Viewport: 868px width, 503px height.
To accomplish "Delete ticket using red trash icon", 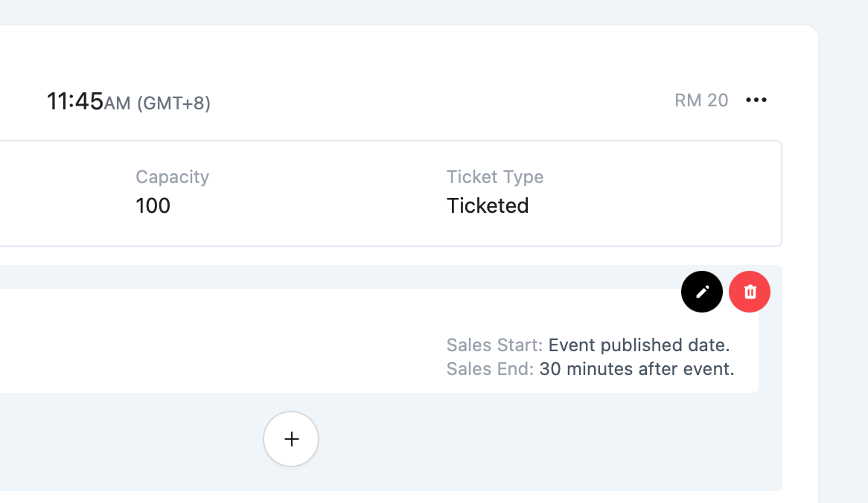I will 750,292.
